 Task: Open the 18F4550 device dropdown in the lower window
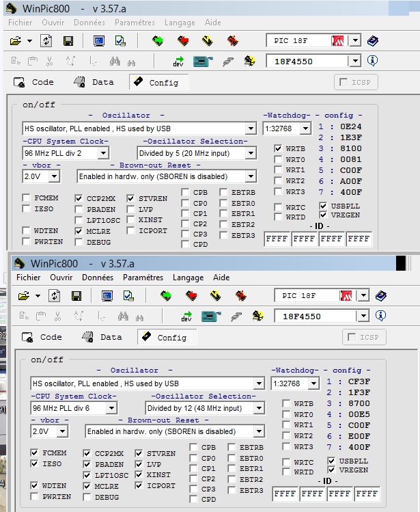point(363,316)
